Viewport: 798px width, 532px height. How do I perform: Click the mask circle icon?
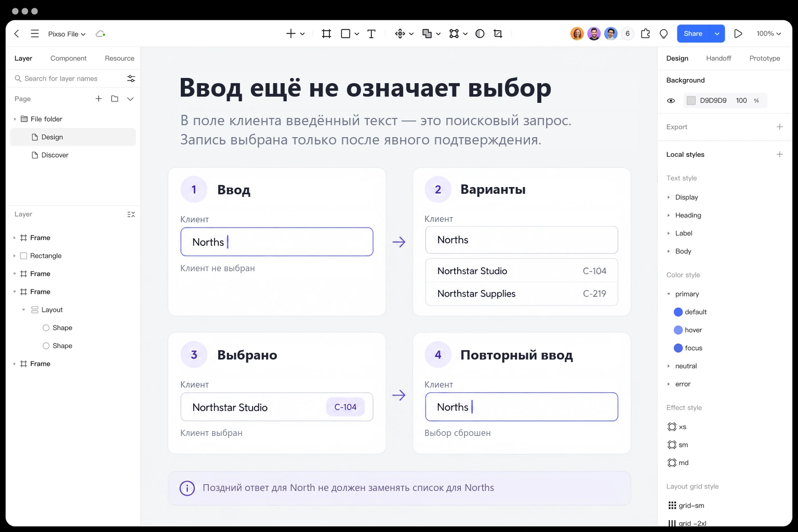(x=480, y=34)
